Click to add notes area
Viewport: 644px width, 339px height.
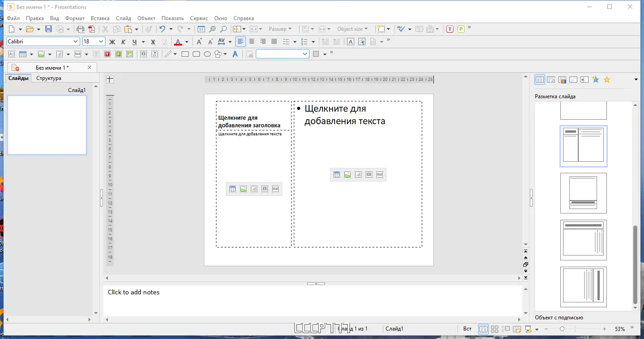coord(312,300)
